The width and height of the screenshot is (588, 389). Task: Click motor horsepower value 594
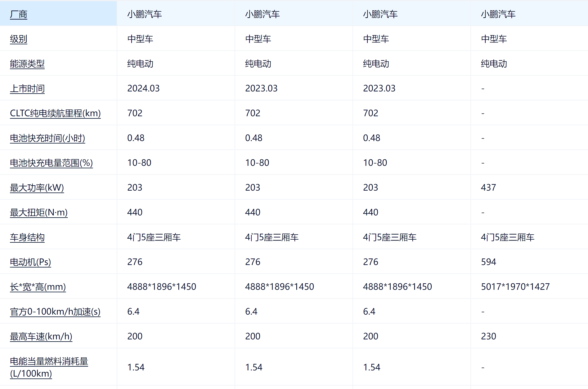pos(488,262)
